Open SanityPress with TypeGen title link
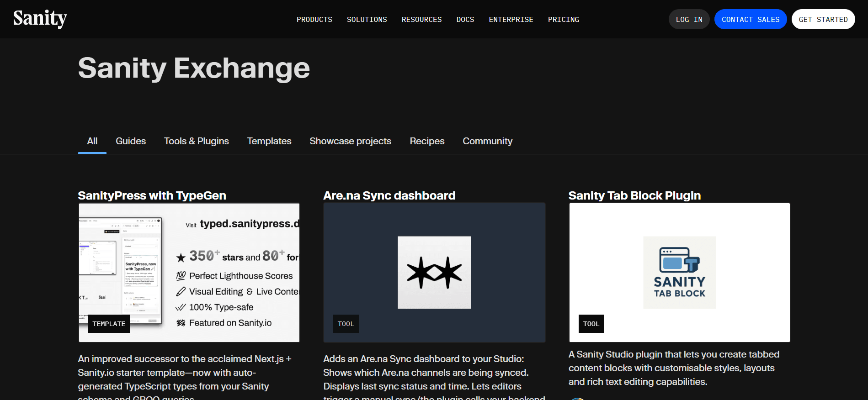This screenshot has width=868, height=400. (x=152, y=195)
